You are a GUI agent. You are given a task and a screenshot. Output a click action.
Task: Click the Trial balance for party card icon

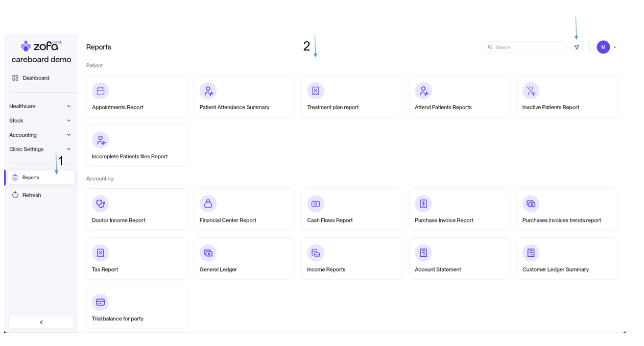pyautogui.click(x=101, y=302)
